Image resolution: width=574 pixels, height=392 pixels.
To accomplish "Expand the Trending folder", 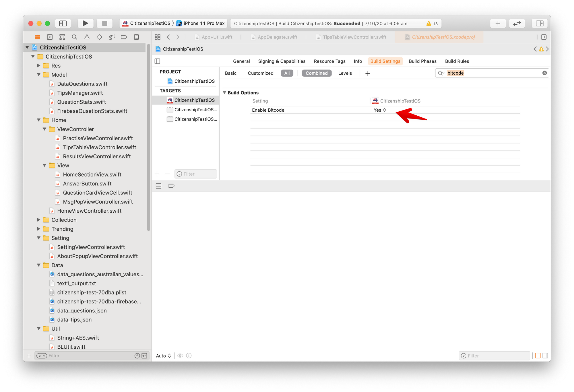I will click(x=38, y=229).
